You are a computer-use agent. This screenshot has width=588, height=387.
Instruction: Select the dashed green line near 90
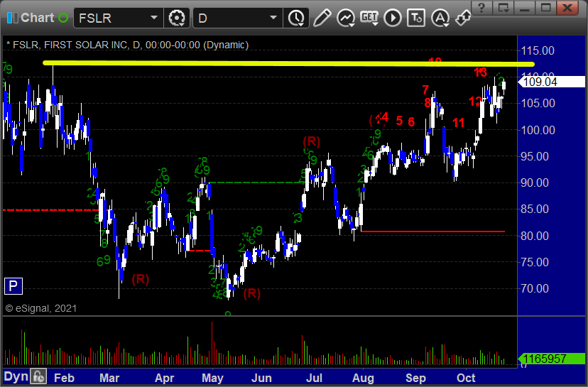[x=257, y=182]
